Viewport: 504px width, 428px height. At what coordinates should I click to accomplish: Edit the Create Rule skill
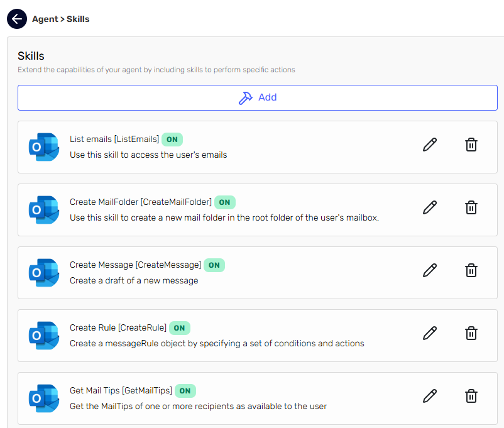click(x=430, y=333)
